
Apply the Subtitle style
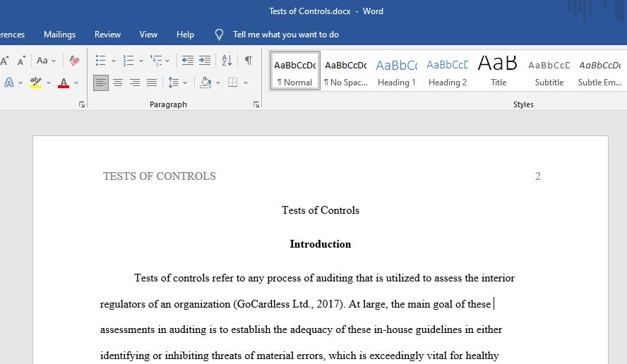(x=549, y=71)
